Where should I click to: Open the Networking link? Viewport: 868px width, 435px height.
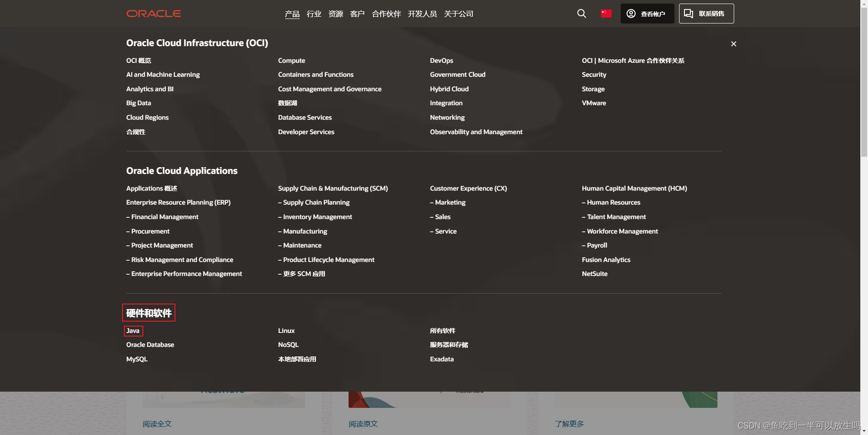click(447, 117)
